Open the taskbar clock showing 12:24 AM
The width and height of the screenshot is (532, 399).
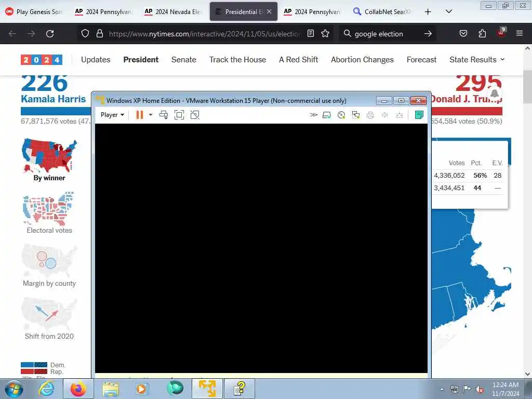click(505, 389)
